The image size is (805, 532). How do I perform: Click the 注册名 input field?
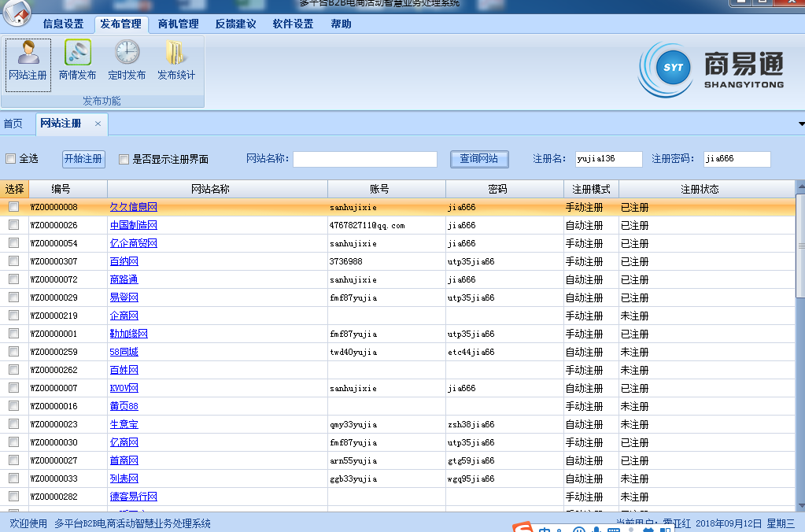(609, 159)
